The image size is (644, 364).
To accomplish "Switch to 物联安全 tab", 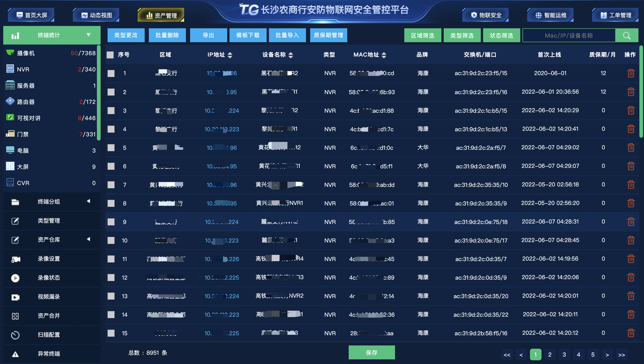I will pyautogui.click(x=486, y=15).
